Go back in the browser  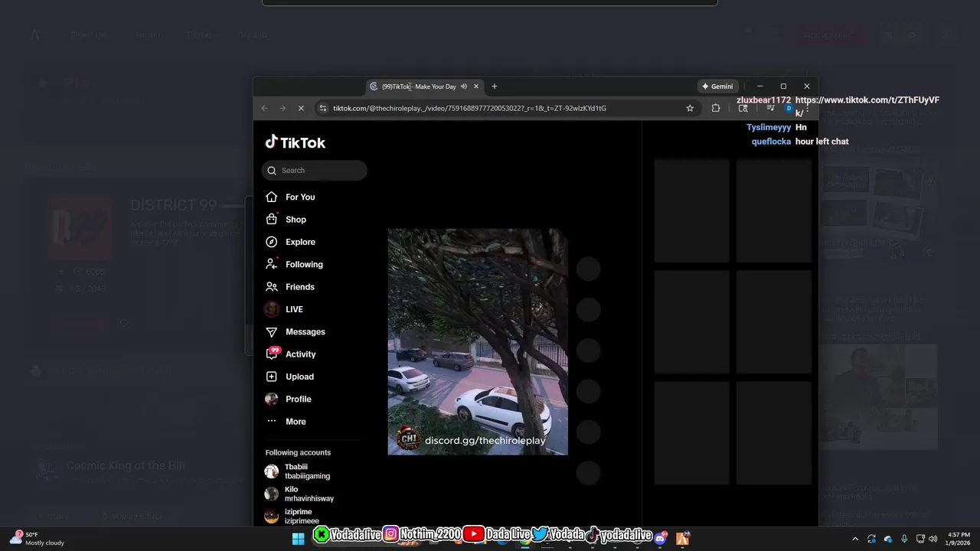[265, 108]
